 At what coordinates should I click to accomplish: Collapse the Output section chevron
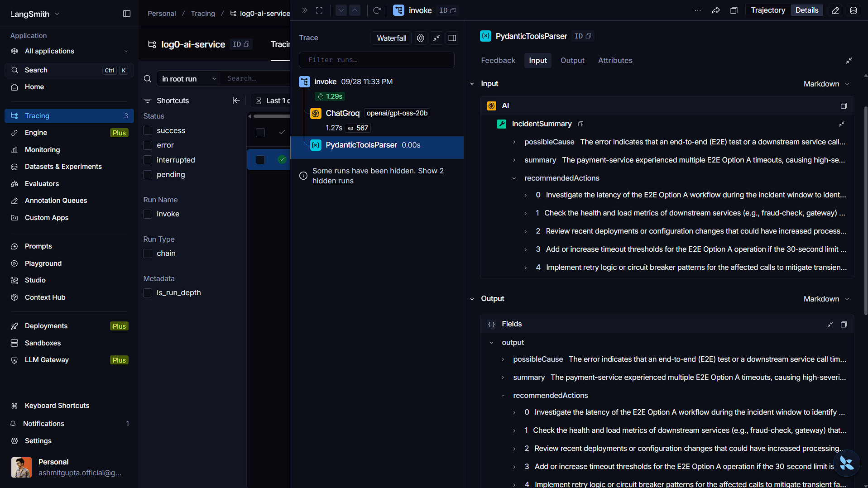tap(472, 299)
